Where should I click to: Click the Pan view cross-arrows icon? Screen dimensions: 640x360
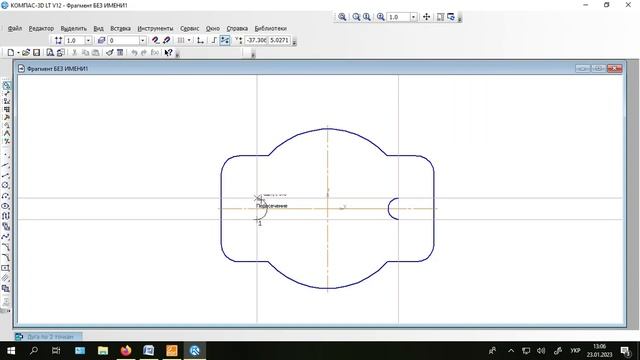click(x=427, y=17)
